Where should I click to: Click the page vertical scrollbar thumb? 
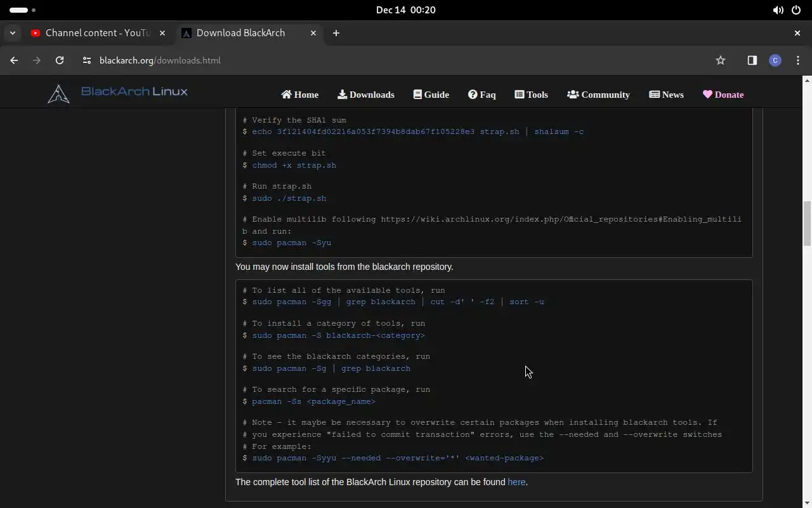click(807, 224)
